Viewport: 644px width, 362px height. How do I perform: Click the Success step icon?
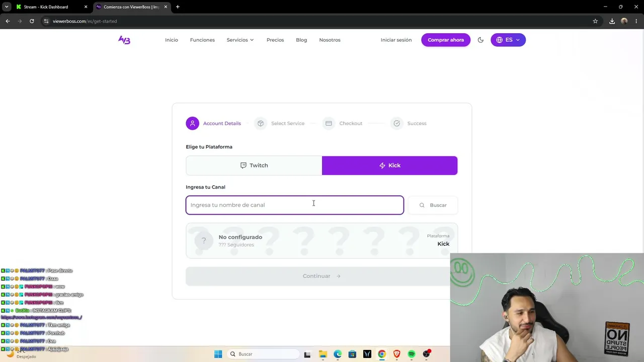coord(396,123)
